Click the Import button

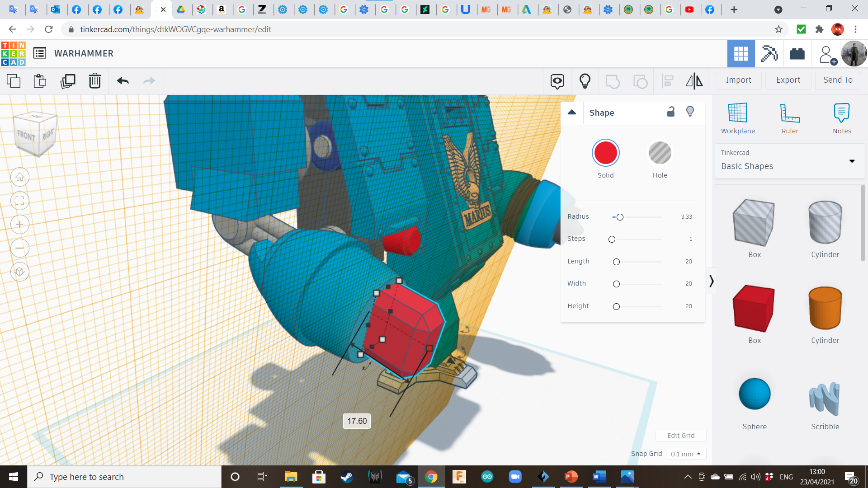[x=738, y=80]
